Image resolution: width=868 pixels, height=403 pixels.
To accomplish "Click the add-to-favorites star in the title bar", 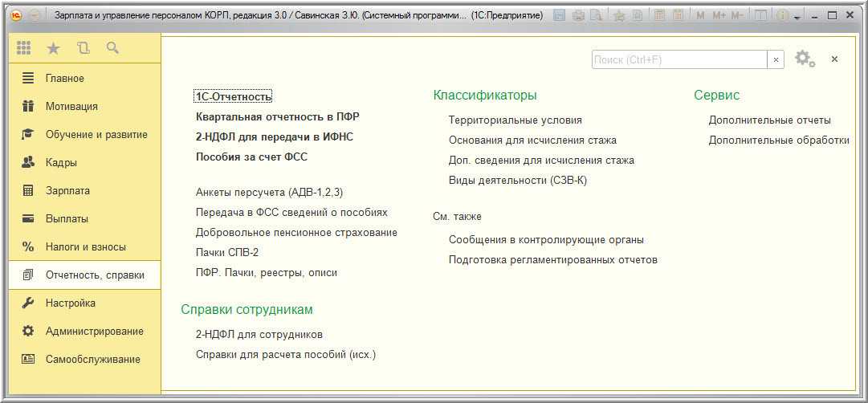I will click(619, 15).
